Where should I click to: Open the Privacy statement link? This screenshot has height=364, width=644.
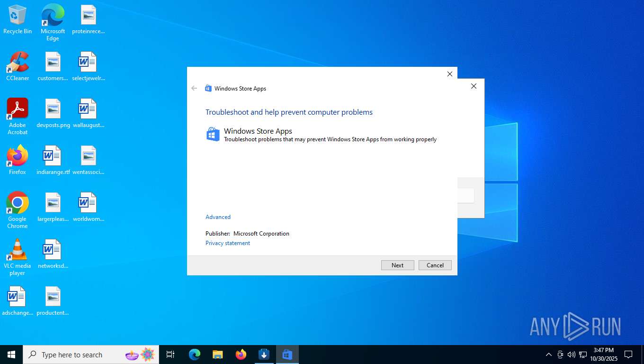tap(228, 243)
